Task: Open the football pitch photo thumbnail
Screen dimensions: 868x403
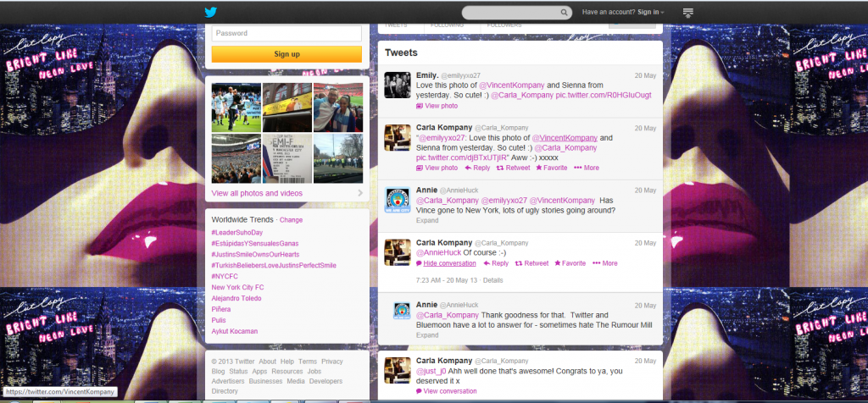Action: (x=236, y=108)
